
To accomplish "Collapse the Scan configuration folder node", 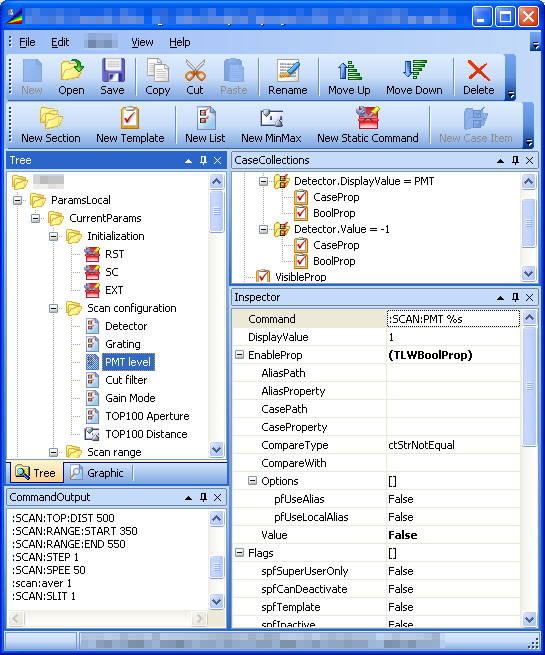I will (53, 308).
